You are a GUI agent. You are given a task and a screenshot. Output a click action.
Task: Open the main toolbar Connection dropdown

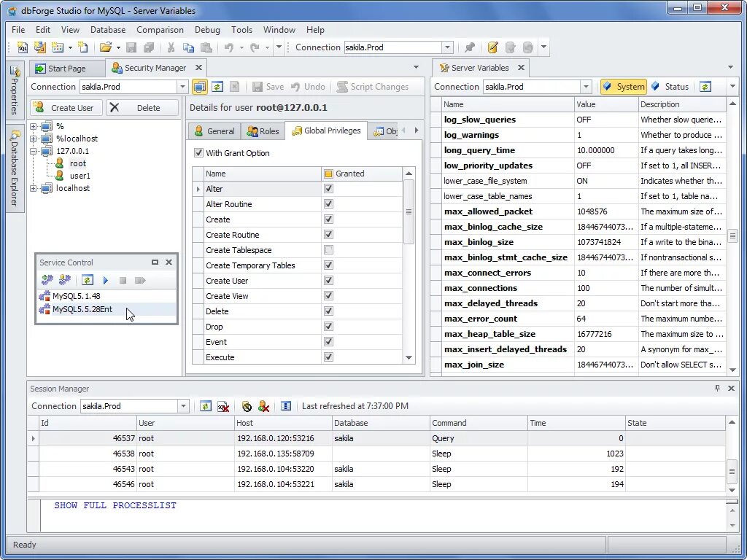pos(447,47)
